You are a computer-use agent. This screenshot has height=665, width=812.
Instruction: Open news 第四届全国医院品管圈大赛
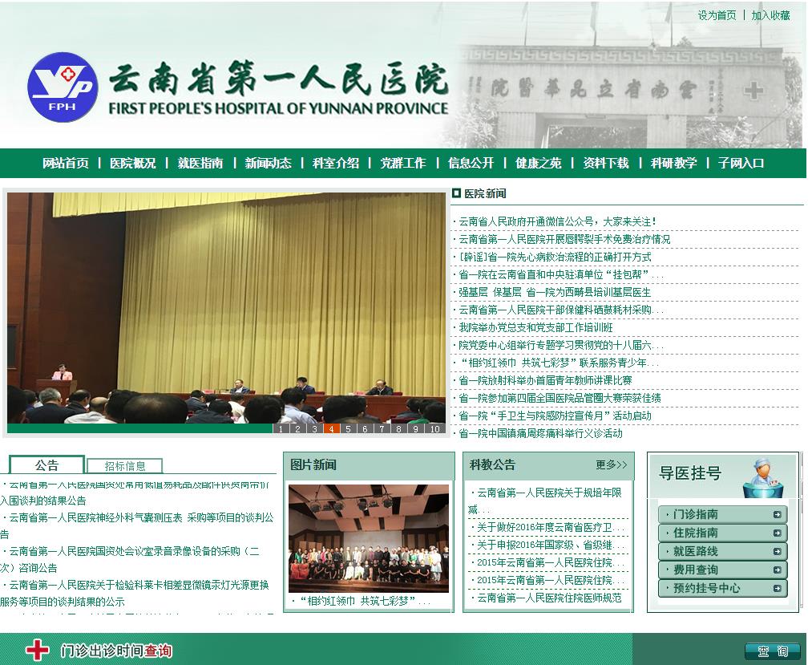pyautogui.click(x=560, y=398)
